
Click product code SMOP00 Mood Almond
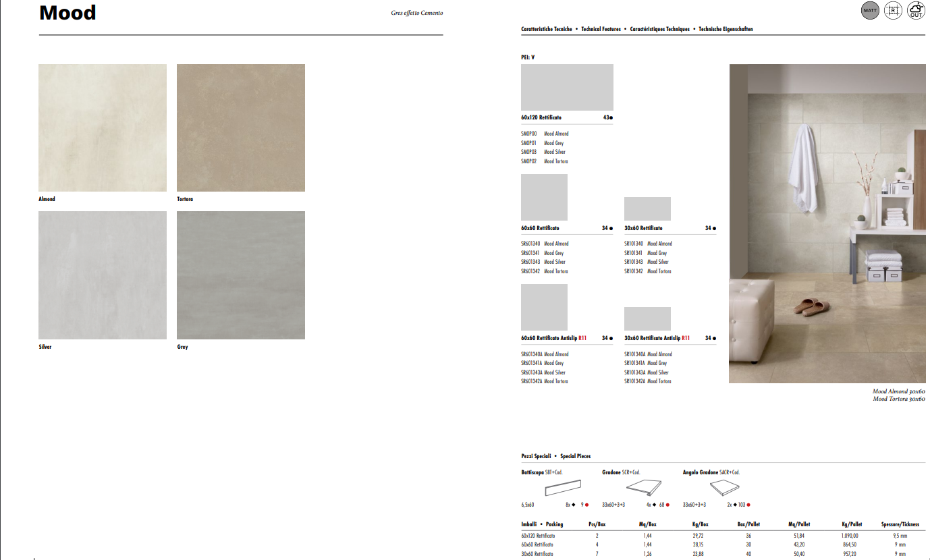point(545,134)
